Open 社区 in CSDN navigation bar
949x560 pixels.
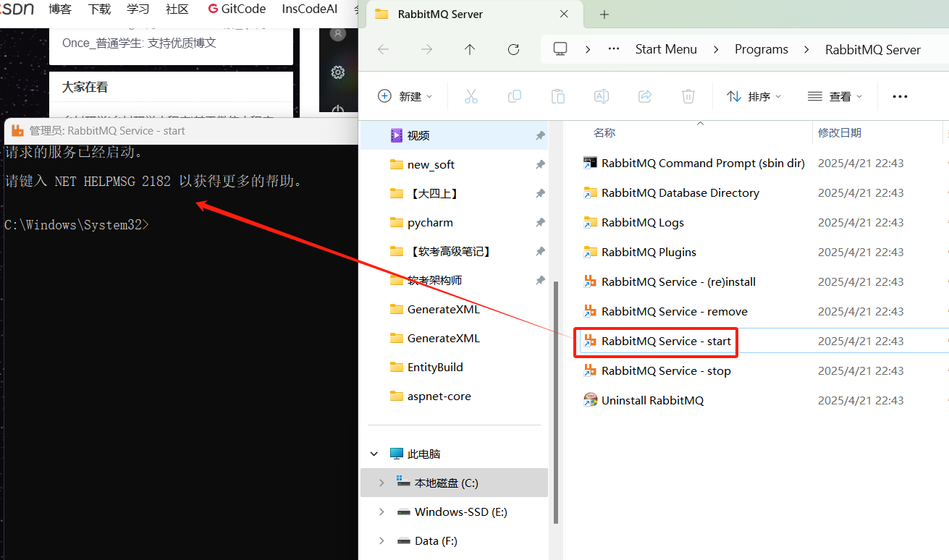pos(177,9)
